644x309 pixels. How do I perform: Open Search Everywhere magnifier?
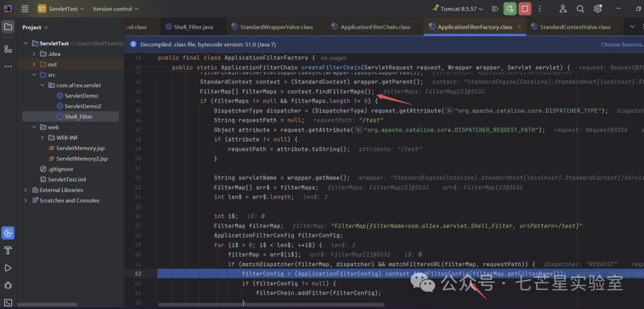tap(580, 8)
